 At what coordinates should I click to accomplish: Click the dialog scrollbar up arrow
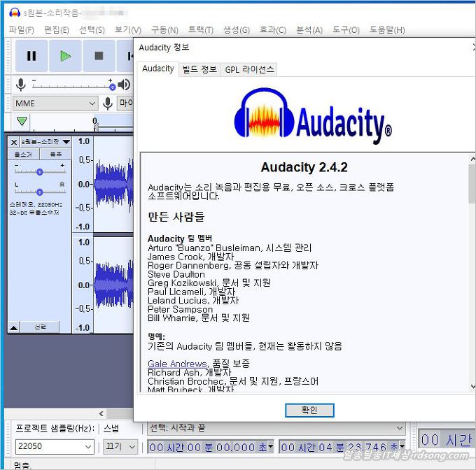tap(472, 159)
